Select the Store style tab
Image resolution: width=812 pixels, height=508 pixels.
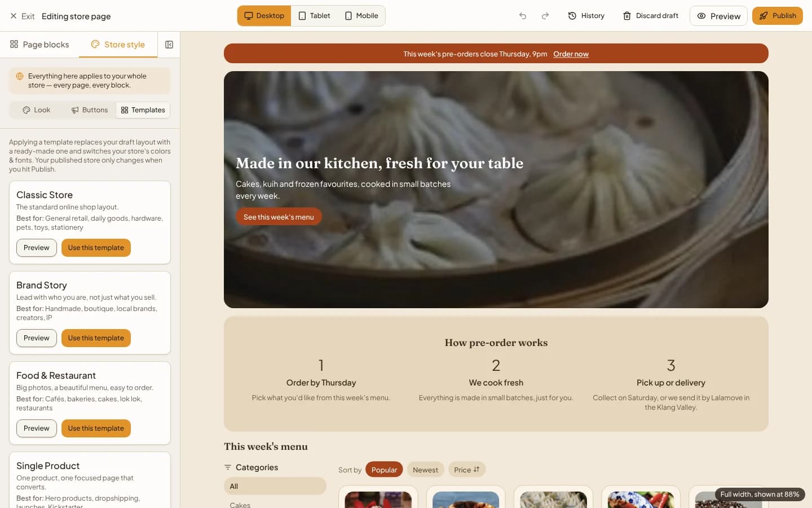(x=118, y=45)
